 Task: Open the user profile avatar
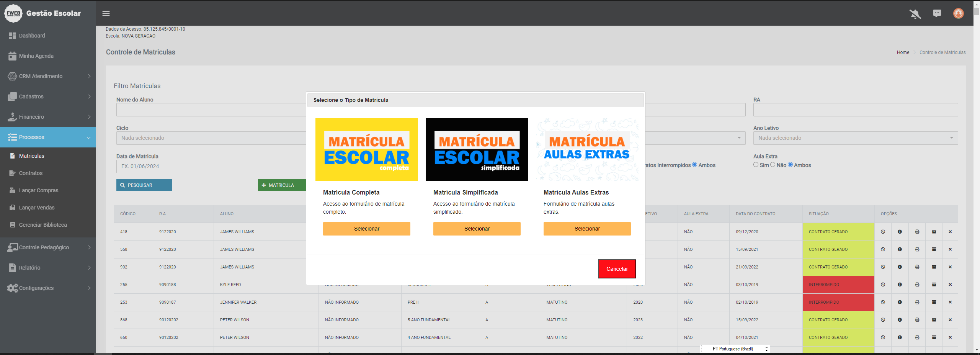[x=958, y=13]
